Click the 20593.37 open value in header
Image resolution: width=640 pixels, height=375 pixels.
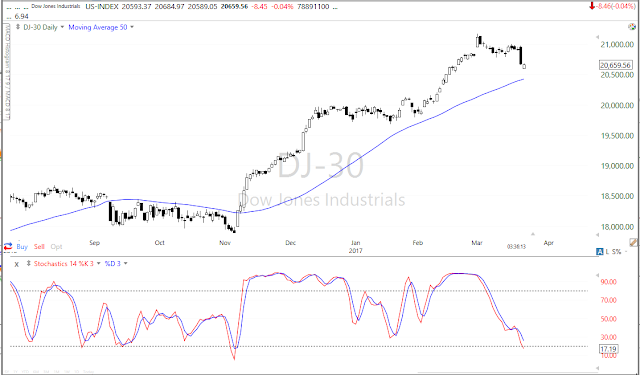pos(136,7)
